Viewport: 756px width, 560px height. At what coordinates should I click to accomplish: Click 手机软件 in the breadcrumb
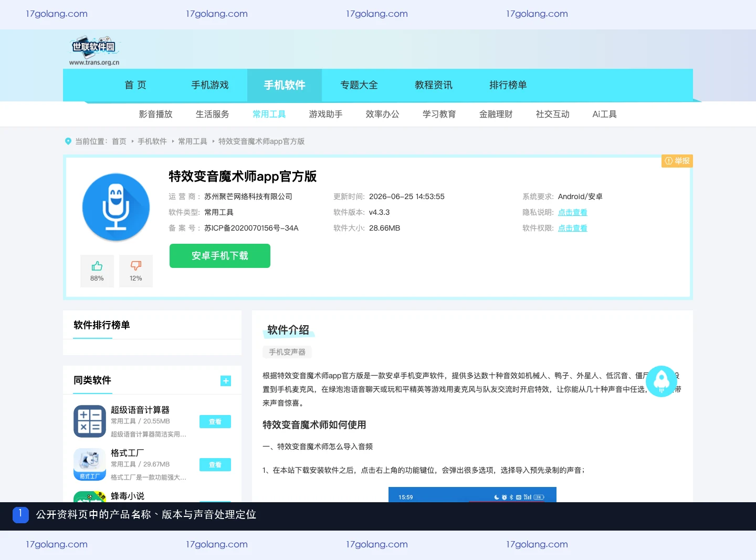[x=152, y=141]
